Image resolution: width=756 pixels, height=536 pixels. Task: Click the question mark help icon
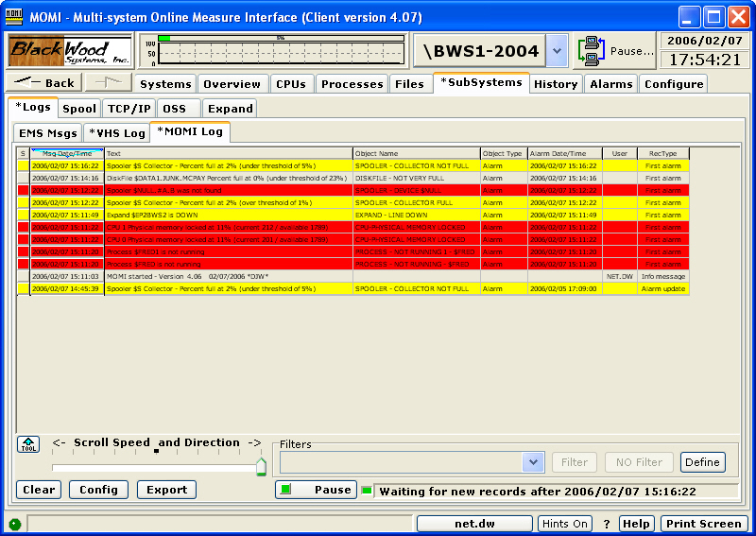[607, 524]
